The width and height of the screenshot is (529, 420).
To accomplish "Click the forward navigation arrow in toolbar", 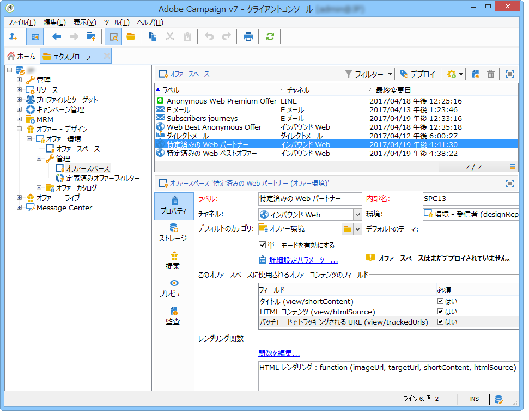I will pos(74,37).
